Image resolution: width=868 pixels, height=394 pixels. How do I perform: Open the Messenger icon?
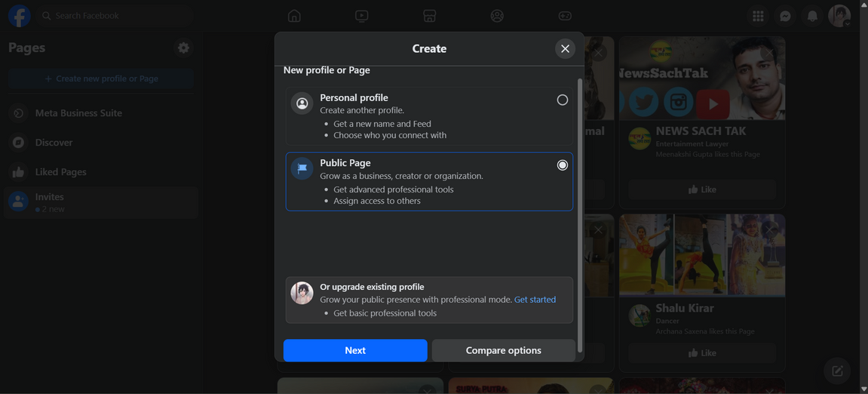(x=785, y=16)
